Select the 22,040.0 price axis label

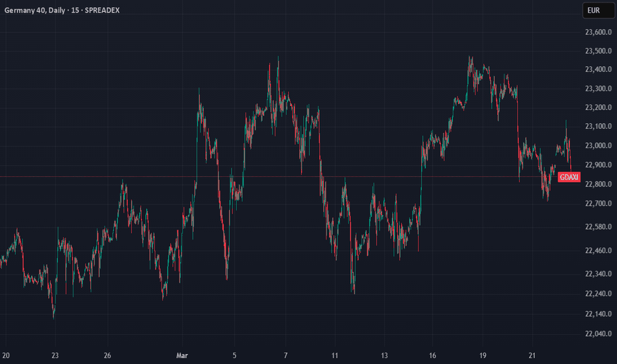pos(598,334)
